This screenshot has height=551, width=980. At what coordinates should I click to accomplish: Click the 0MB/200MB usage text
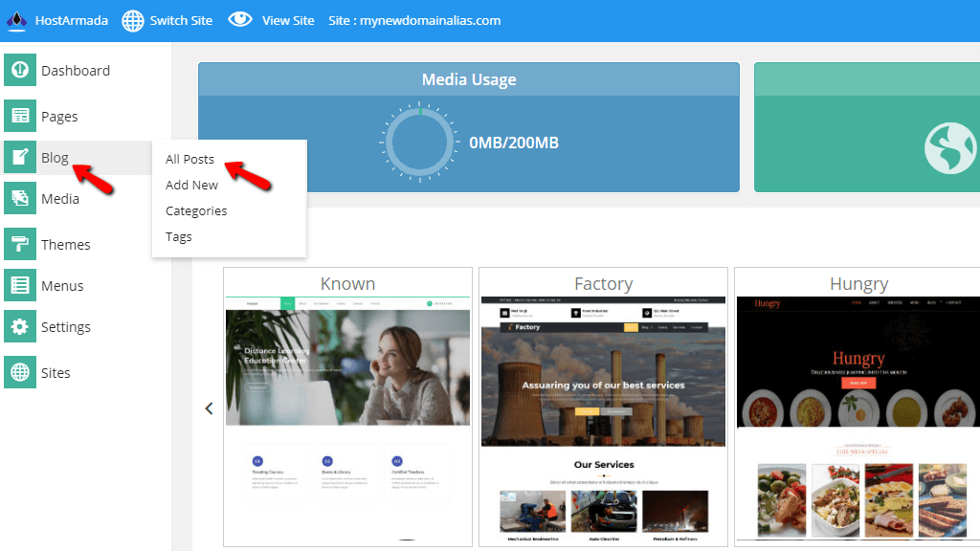514,143
